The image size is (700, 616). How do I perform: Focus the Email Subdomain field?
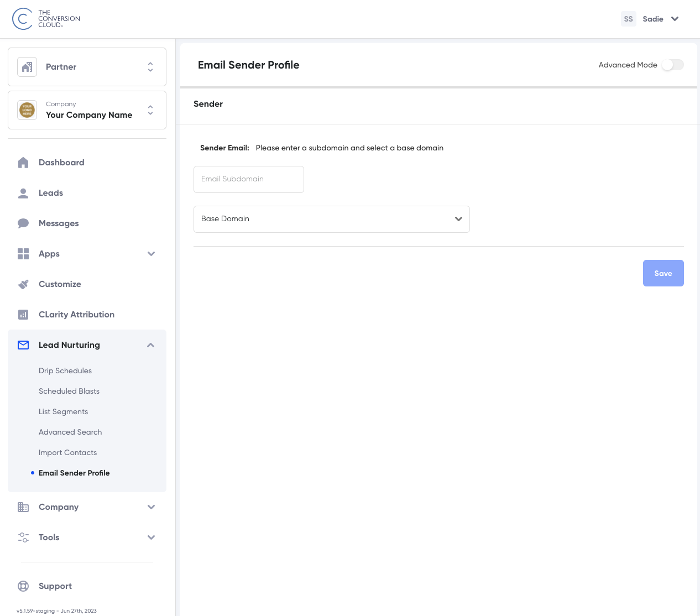249,179
